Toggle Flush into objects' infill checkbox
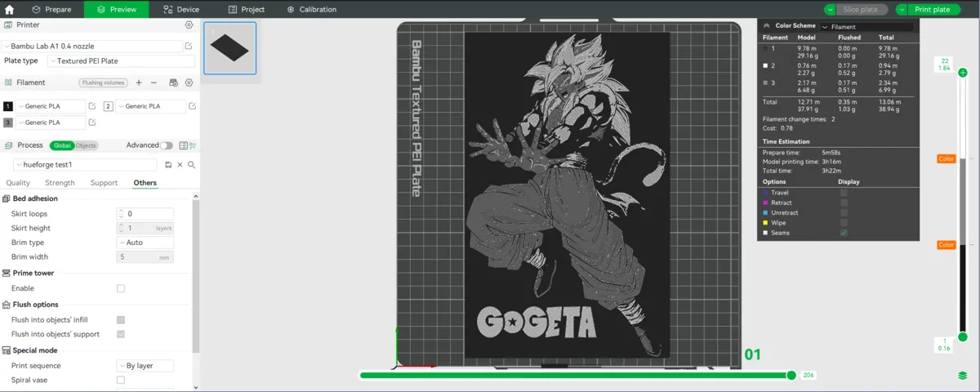980x392 pixels. click(x=121, y=320)
